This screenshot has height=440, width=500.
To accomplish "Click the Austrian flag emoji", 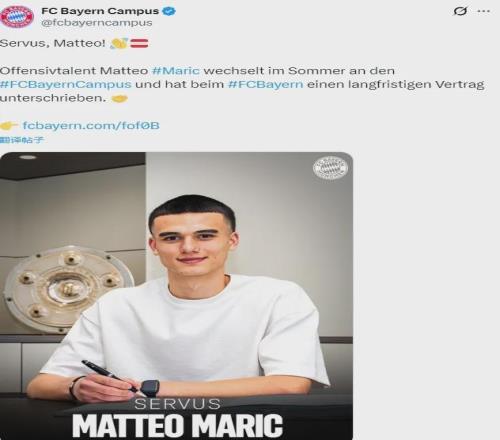I will [139, 43].
